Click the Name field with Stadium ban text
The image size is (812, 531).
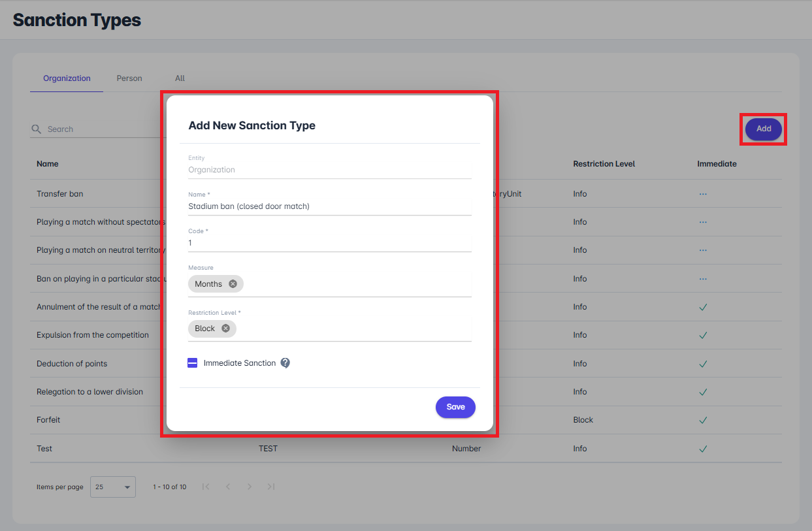pyautogui.click(x=329, y=206)
